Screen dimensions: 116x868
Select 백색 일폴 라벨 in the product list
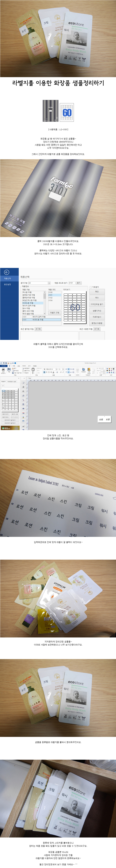(32, 314)
